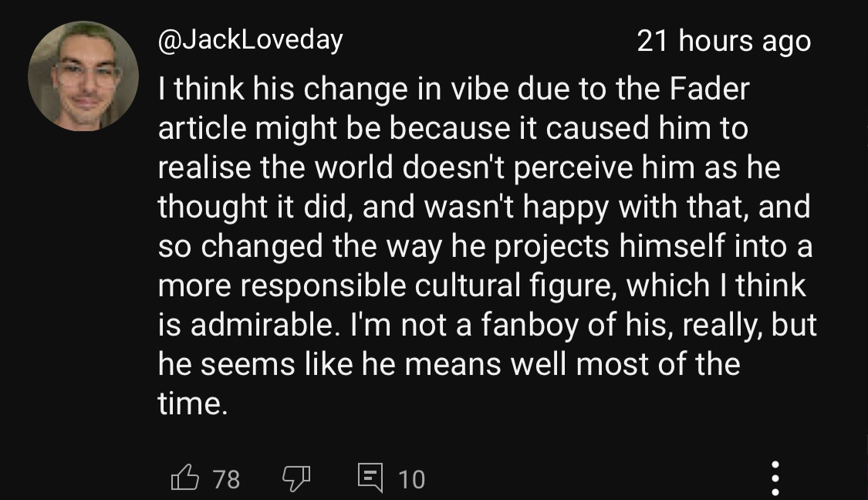Click the 78 likes count
The height and width of the screenshot is (500, 868).
click(x=225, y=479)
